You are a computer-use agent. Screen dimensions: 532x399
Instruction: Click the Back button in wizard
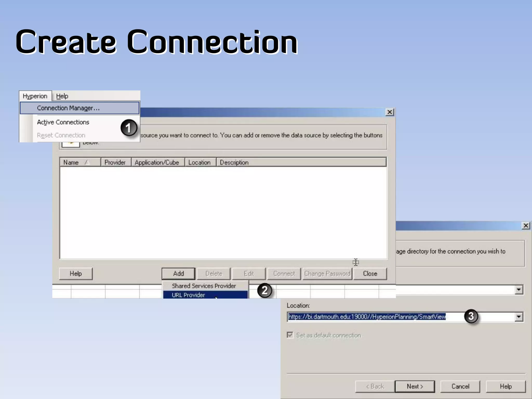[375, 387]
